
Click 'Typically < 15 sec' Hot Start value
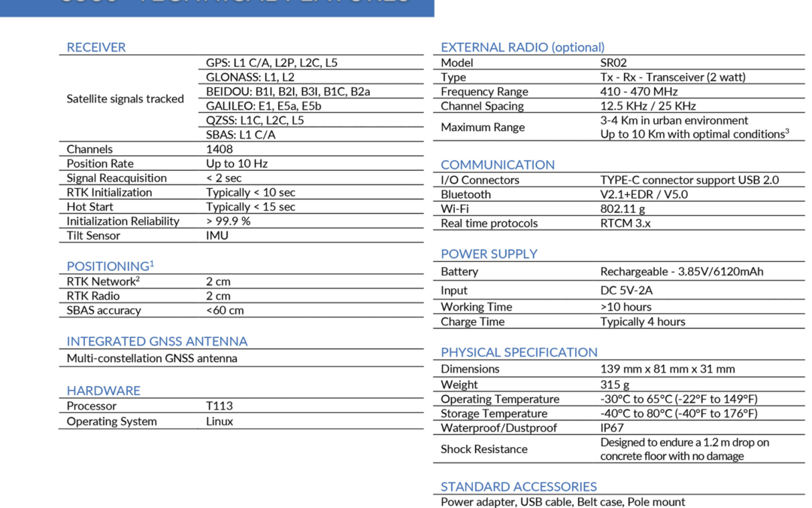(250, 207)
